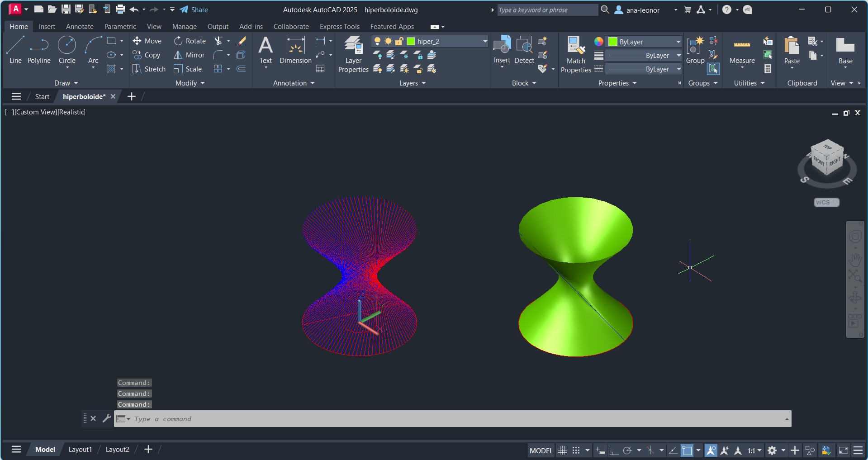The width and height of the screenshot is (868, 460).
Task: Click the WCS coordinate system button
Action: (826, 203)
